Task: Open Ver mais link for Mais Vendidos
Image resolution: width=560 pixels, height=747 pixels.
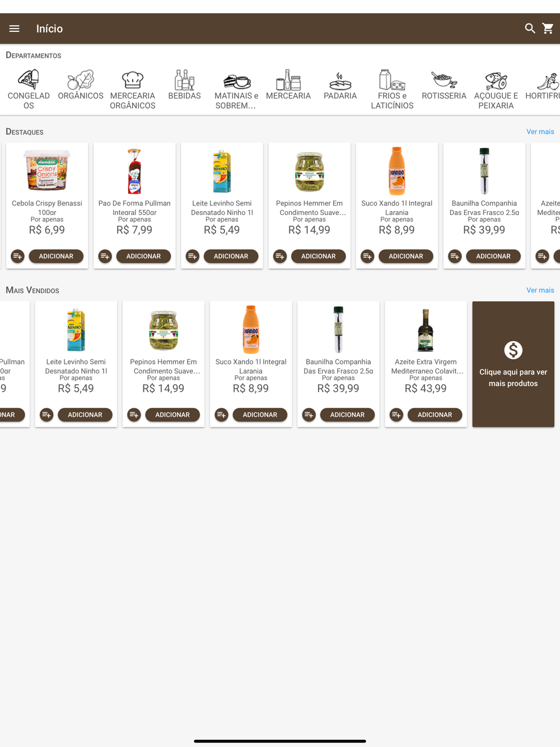Action: [x=540, y=290]
